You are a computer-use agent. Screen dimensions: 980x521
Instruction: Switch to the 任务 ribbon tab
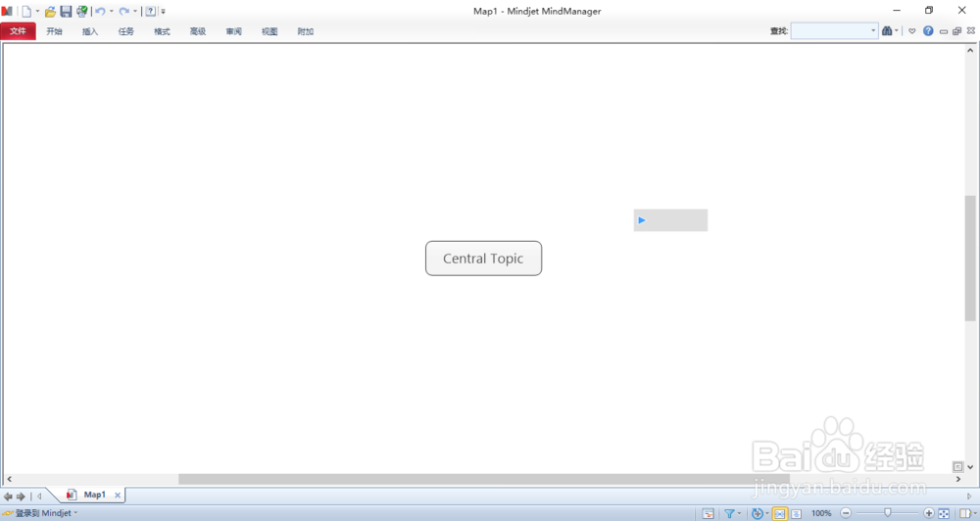coord(126,31)
